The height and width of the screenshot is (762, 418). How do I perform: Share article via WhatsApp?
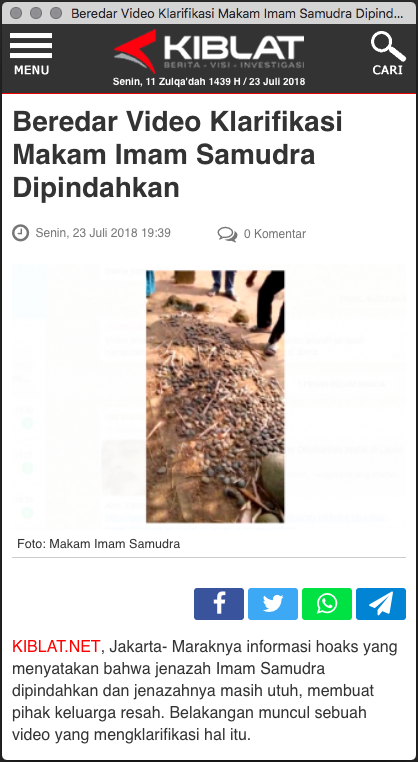point(327,604)
